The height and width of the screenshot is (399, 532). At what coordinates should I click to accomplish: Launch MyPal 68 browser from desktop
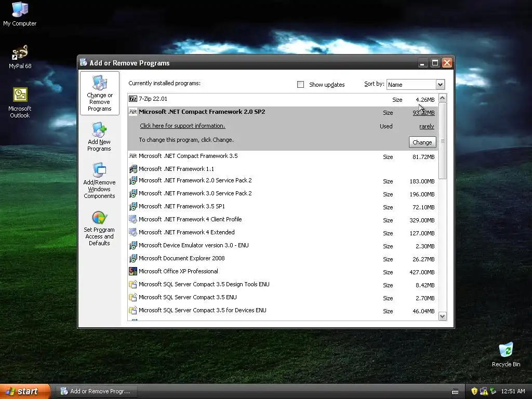point(20,57)
